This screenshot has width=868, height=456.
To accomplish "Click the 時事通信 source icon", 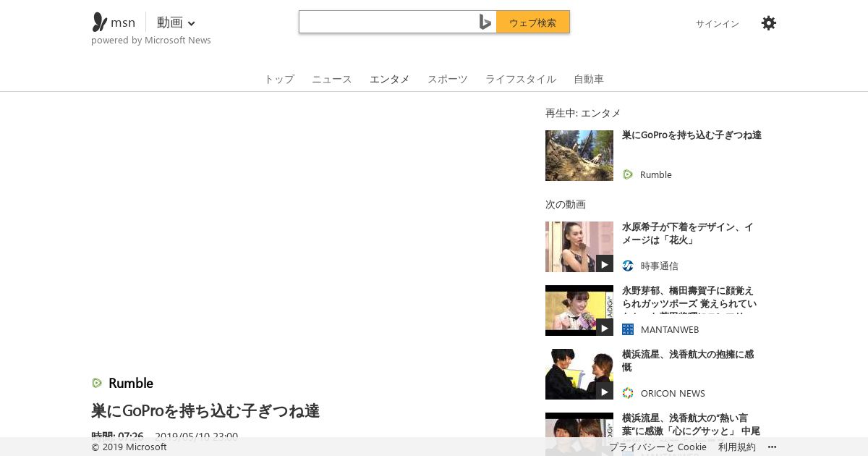I will (x=628, y=266).
